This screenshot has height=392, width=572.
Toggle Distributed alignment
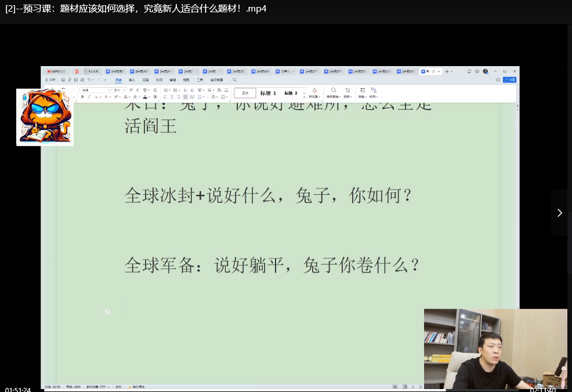coord(192,97)
